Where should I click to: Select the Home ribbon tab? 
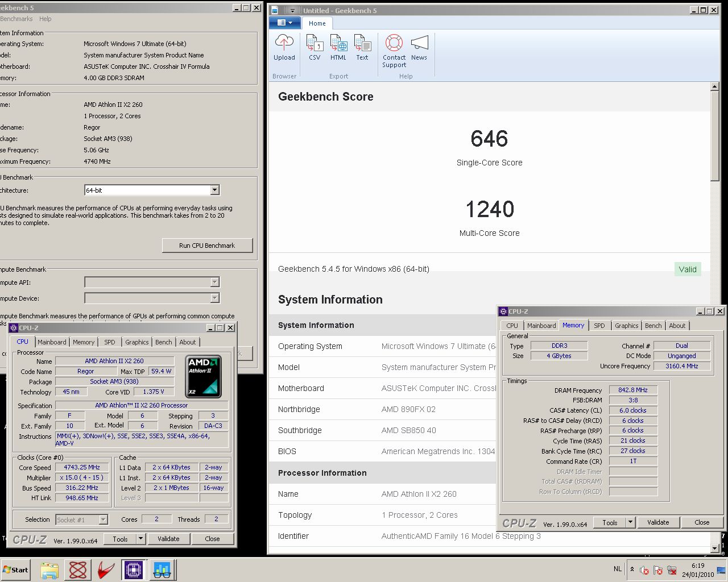(317, 23)
